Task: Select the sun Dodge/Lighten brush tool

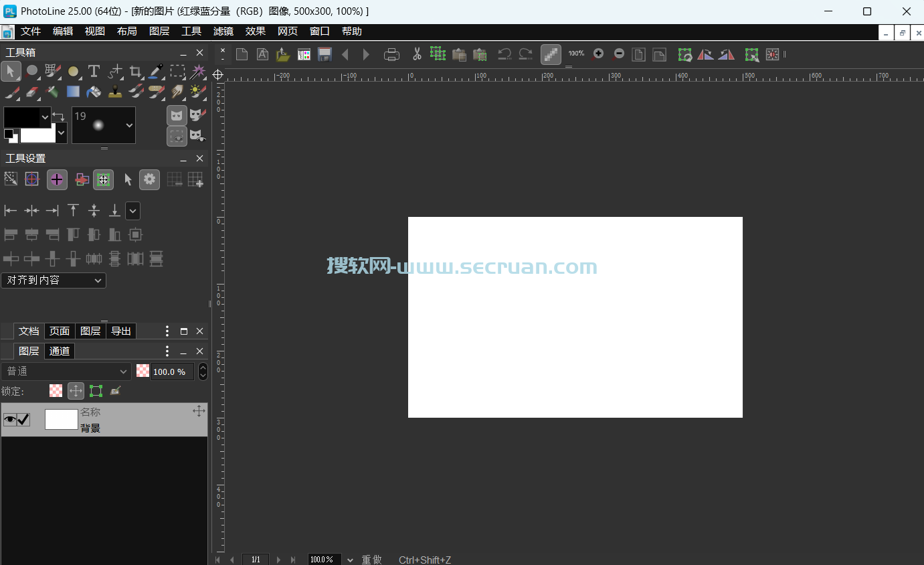Action: 197,91
